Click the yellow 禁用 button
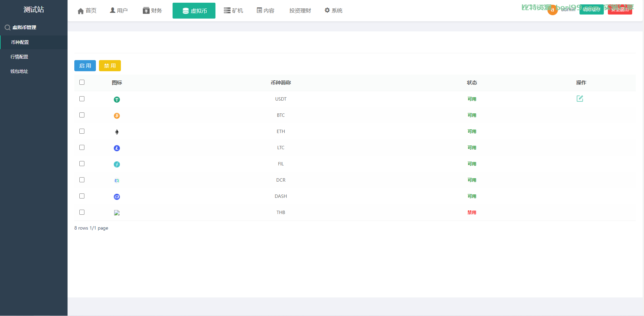The width and height of the screenshot is (644, 316). pos(110,66)
